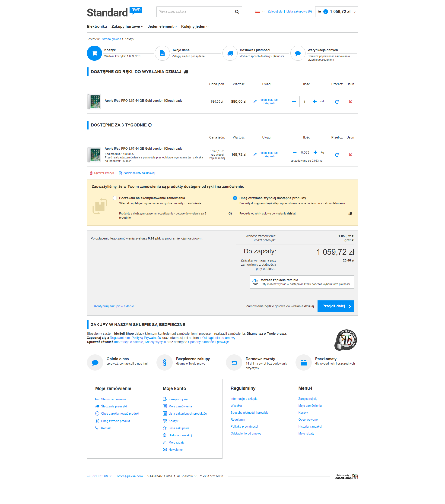Image resolution: width=445 pixels, height=504 pixels.
Task: Click the quantity field showing 0,033
Action: tap(305, 152)
